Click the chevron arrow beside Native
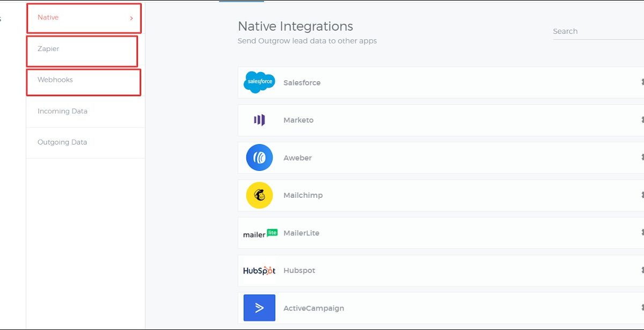Viewport: 644px width, 330px height. point(131,18)
